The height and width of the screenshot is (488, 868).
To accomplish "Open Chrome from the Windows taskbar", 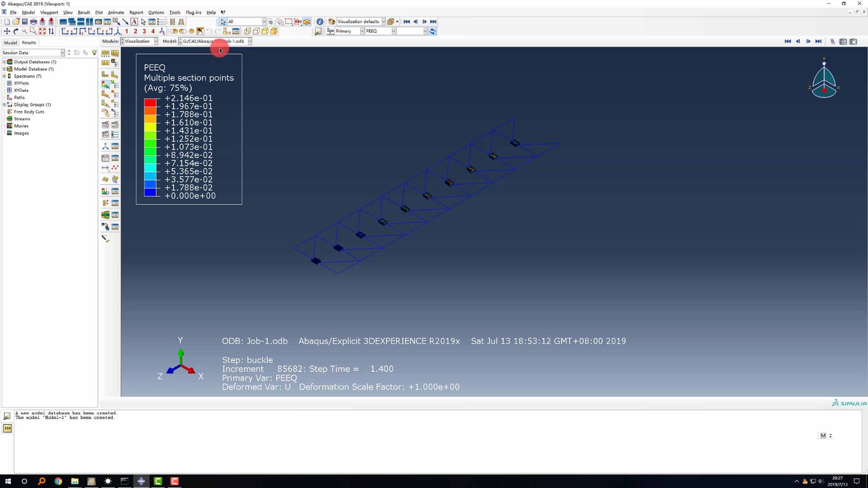I will (58, 481).
